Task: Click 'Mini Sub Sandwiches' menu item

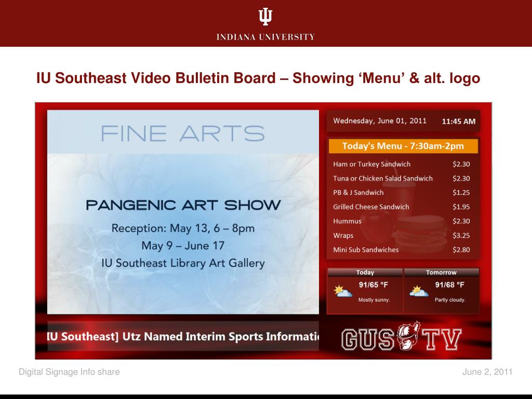Action: 366,250
